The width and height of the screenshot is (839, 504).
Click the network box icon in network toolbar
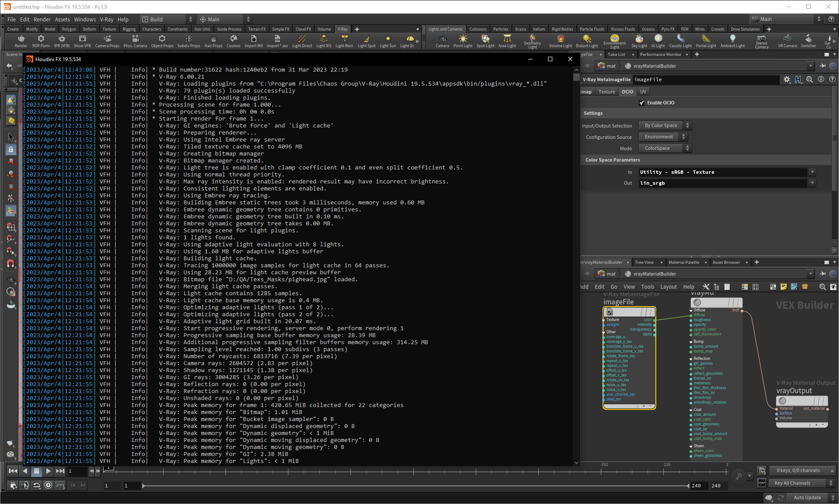pos(773,287)
